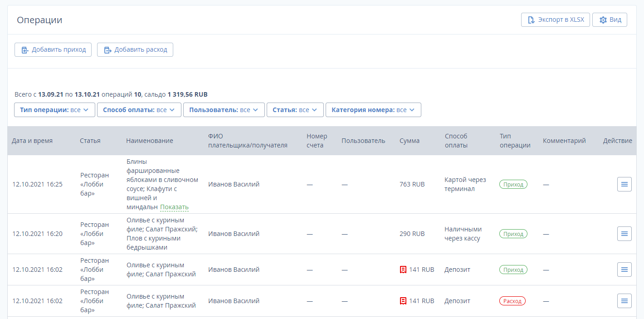Click Сумма column header
This screenshot has width=644, height=319.
click(410, 141)
